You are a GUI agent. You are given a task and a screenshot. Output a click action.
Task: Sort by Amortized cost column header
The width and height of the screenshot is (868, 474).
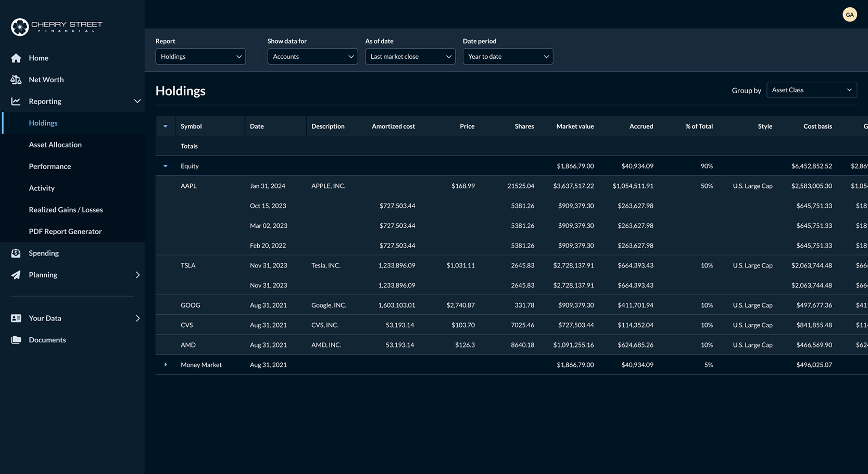tap(393, 126)
